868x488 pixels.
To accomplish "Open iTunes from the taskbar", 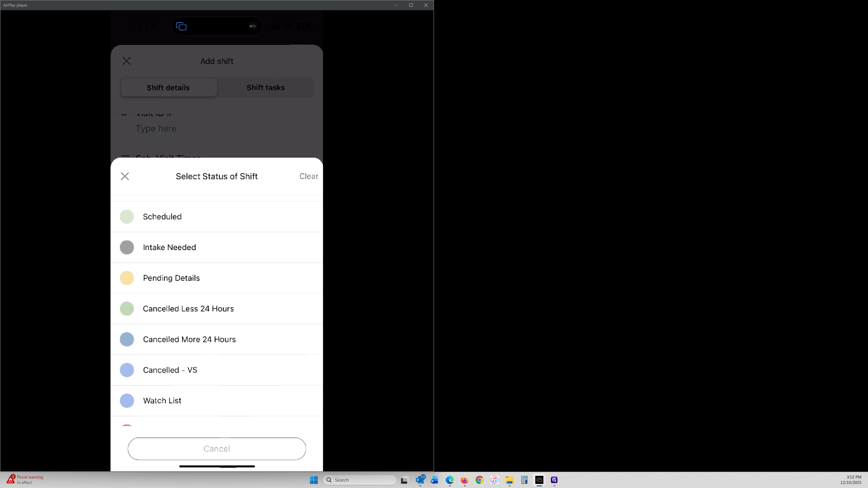I will point(494,480).
